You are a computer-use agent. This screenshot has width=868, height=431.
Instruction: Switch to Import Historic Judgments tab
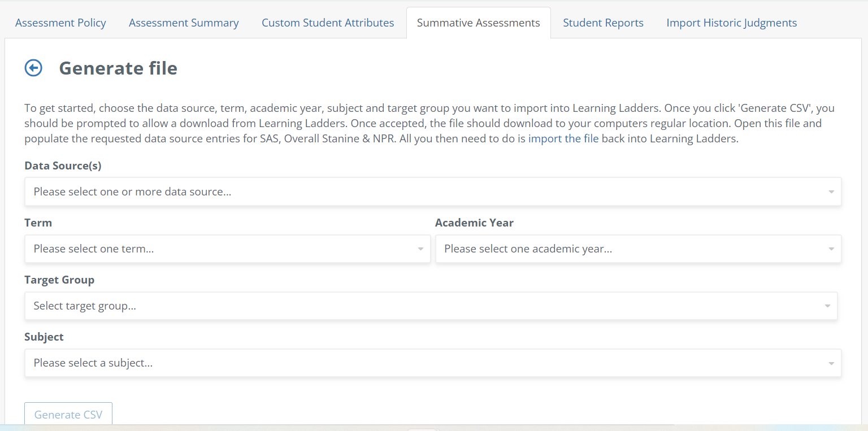731,23
